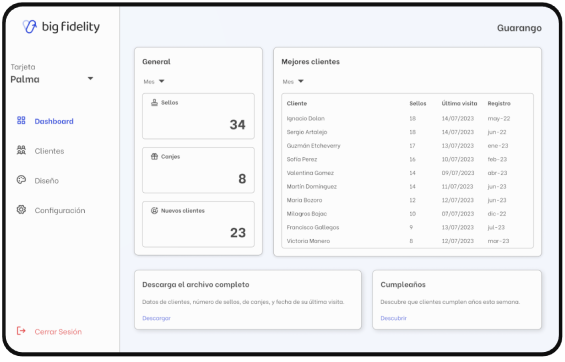Screen dimensions: 565x362
Task: Open the Configuración gear icon
Action: [x=21, y=210]
